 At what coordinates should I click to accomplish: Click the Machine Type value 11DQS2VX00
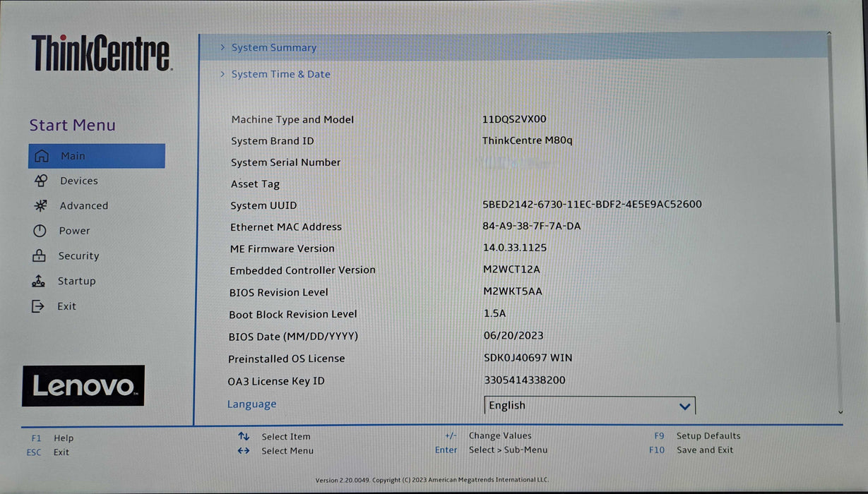tap(514, 119)
